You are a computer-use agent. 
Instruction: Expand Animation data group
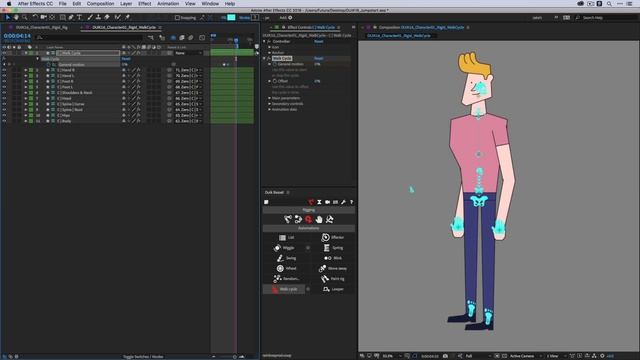tap(269, 109)
